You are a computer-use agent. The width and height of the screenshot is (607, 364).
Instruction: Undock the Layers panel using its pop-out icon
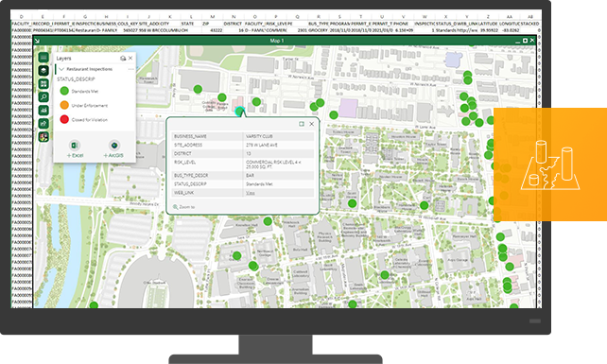[x=123, y=58]
